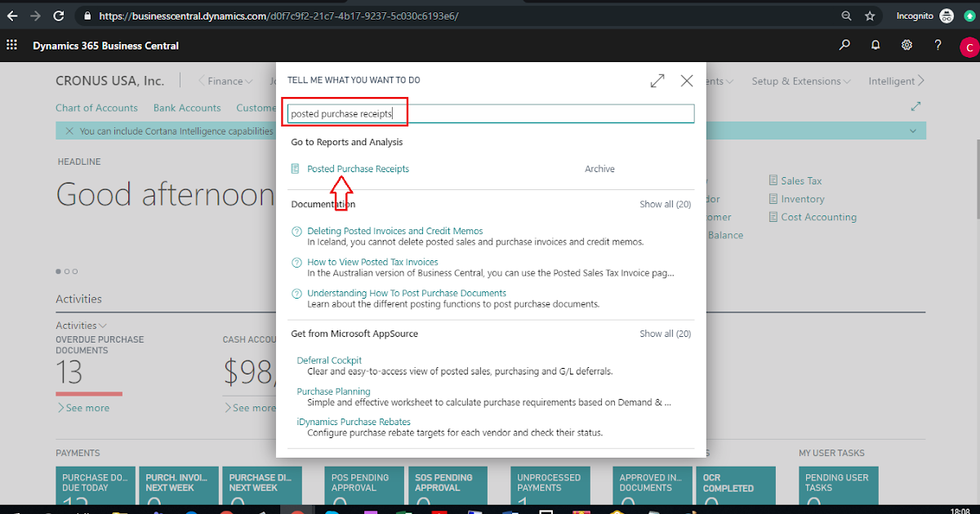Open the app launcher waffle icon
This screenshot has height=514, width=980.
click(11, 46)
